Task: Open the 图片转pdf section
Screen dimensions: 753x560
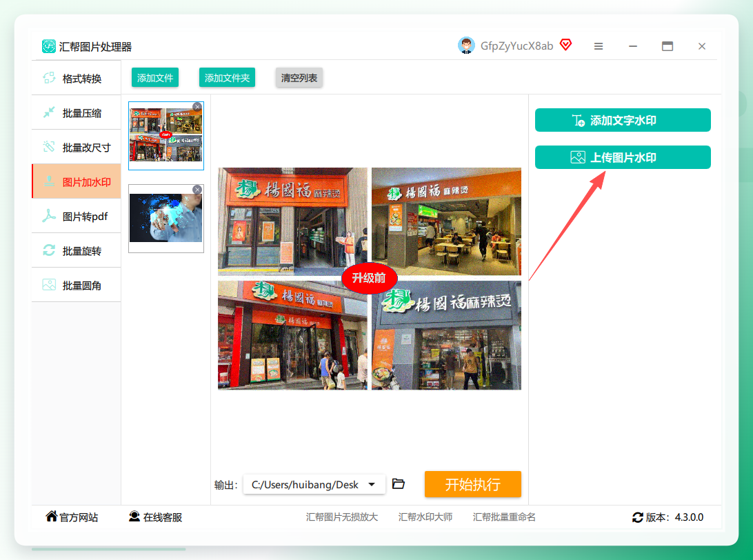Action: 77,216
